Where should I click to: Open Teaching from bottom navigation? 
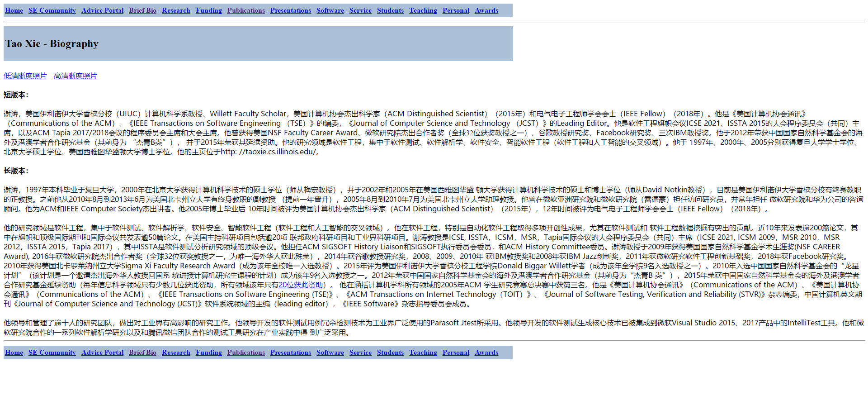click(423, 353)
